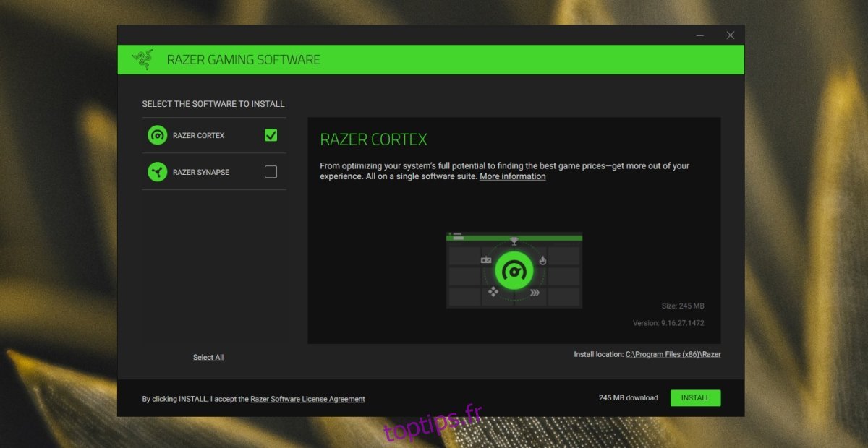
Task: Minimize the Razer installer window
Action: (700, 35)
